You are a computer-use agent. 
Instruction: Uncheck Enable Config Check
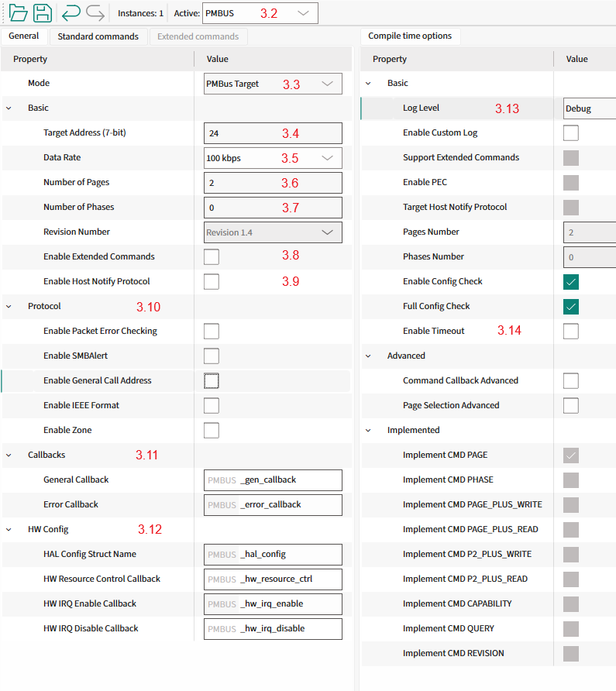(571, 282)
